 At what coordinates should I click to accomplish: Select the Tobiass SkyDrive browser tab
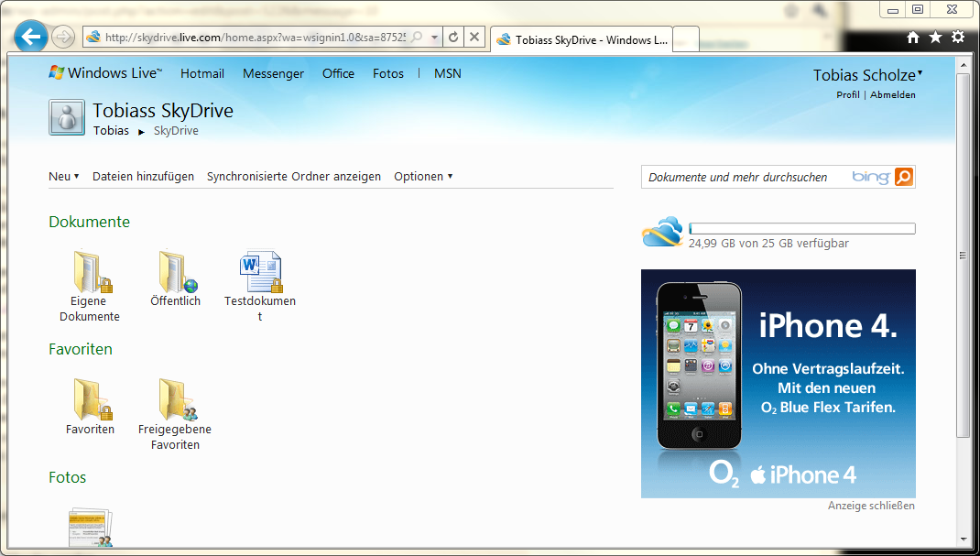(x=582, y=39)
